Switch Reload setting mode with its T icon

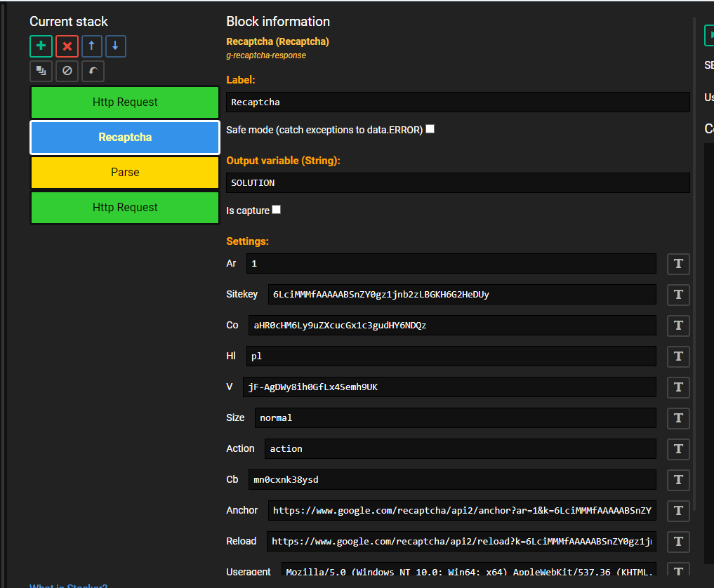click(678, 542)
